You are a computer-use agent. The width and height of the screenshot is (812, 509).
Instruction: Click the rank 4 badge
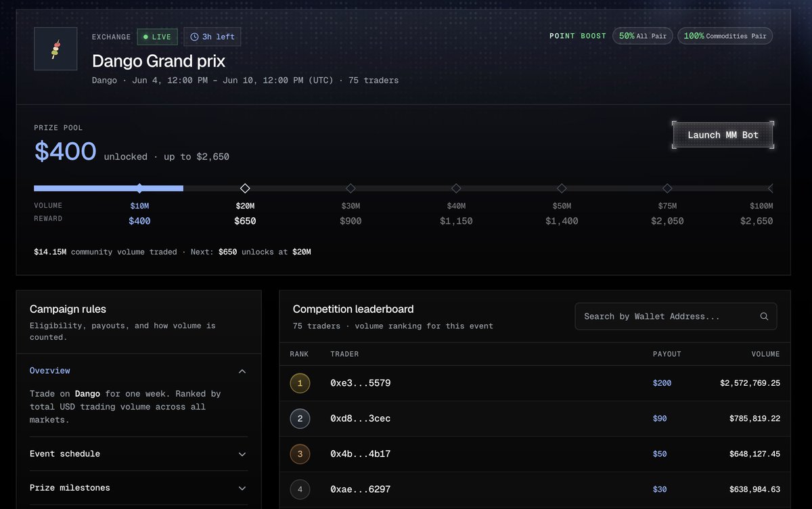300,489
